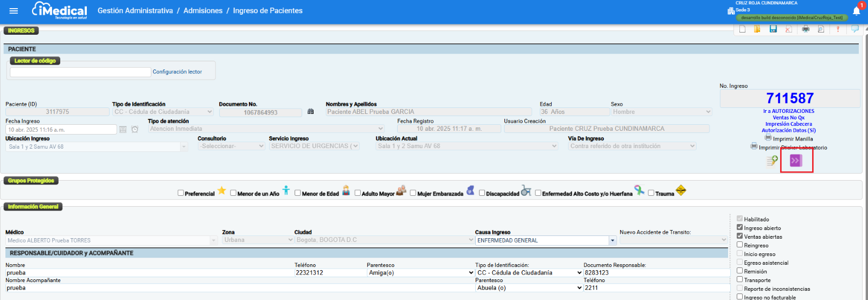Screen dimensions: 868x300
Task: Click the note with green plus icon
Action: pos(772,161)
